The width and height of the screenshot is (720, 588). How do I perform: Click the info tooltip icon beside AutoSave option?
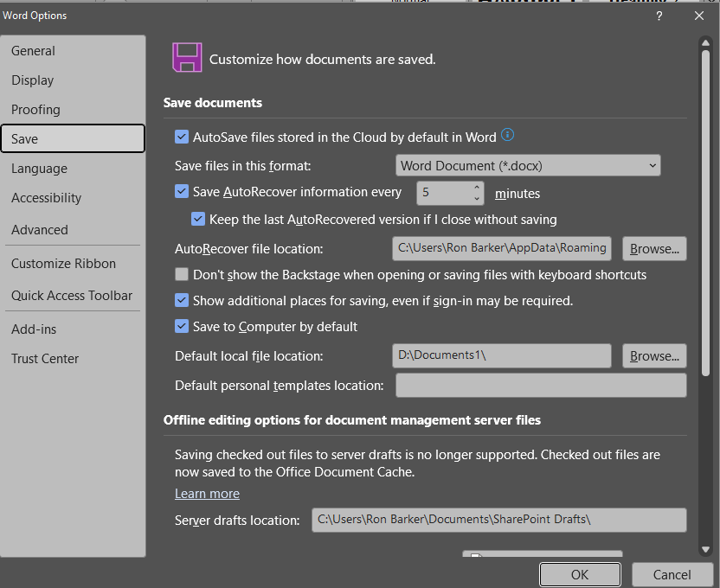point(507,134)
